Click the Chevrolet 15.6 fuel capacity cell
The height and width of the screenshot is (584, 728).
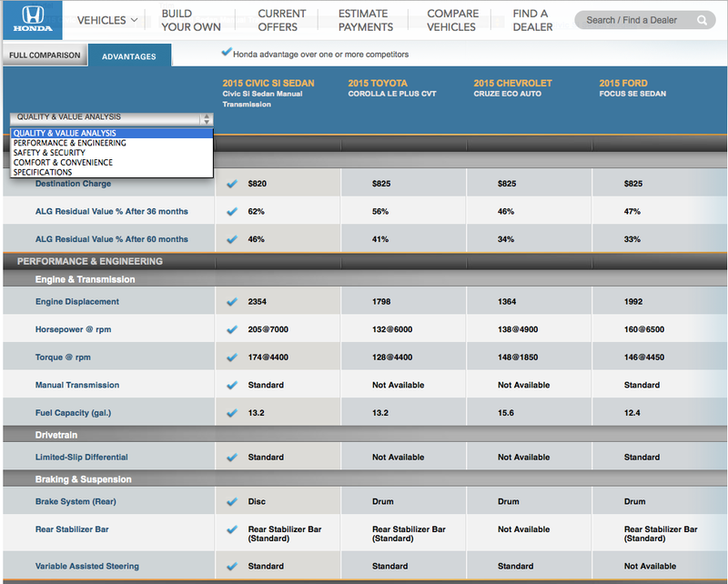(x=506, y=413)
